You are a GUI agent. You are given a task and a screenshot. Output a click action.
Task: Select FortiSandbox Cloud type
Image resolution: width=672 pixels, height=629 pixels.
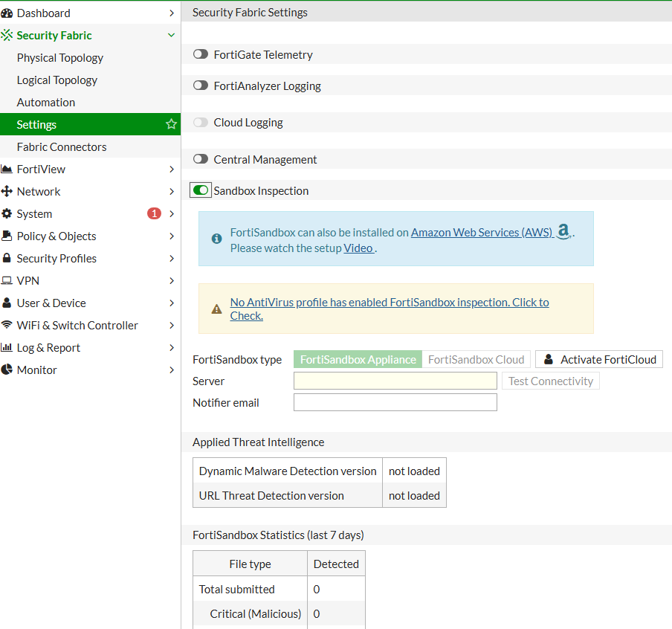click(476, 359)
